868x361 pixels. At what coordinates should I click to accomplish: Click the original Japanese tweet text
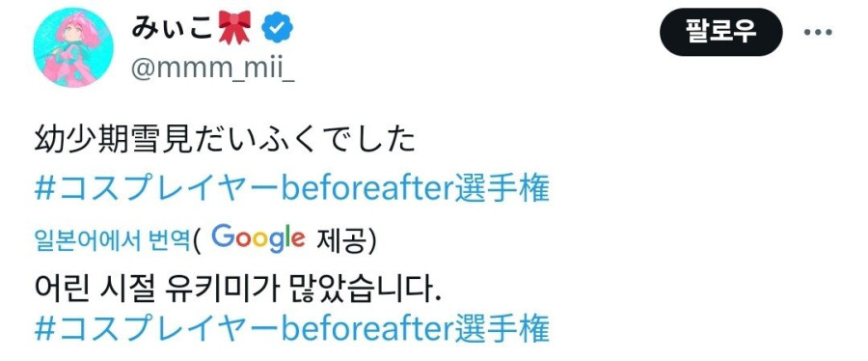click(x=225, y=142)
